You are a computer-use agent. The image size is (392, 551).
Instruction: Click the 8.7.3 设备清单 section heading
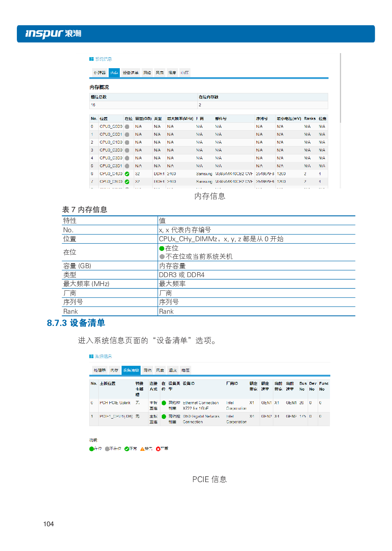pos(76,323)
